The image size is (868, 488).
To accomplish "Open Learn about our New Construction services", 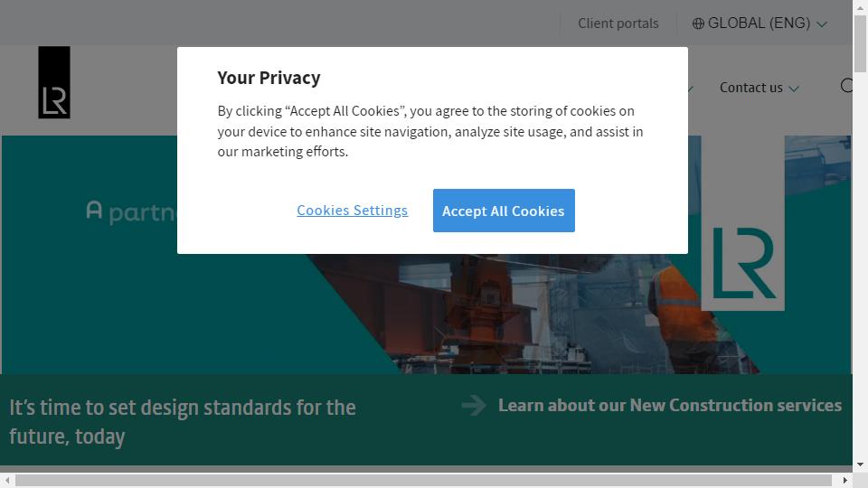I will pos(670,405).
